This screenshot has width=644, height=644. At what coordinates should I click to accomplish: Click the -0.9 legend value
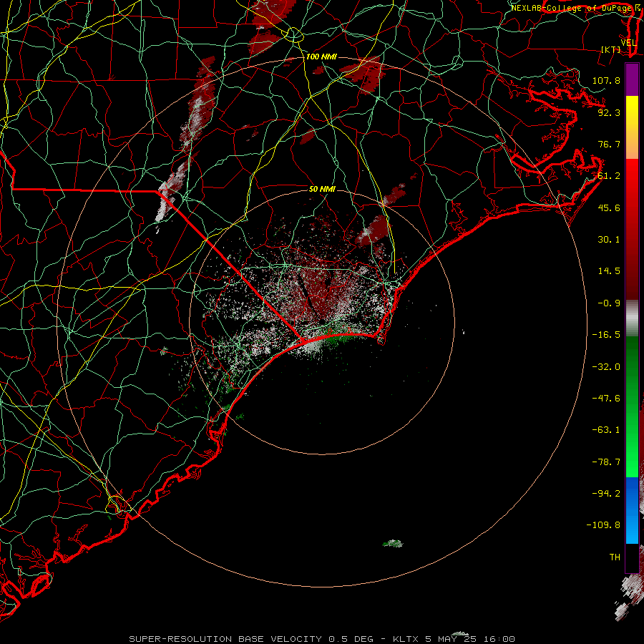click(609, 303)
